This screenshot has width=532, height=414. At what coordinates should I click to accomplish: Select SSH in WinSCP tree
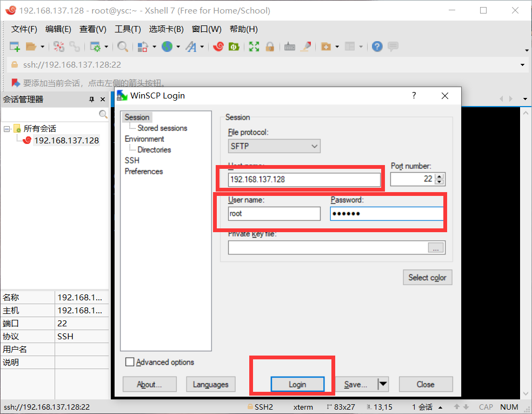coord(132,160)
